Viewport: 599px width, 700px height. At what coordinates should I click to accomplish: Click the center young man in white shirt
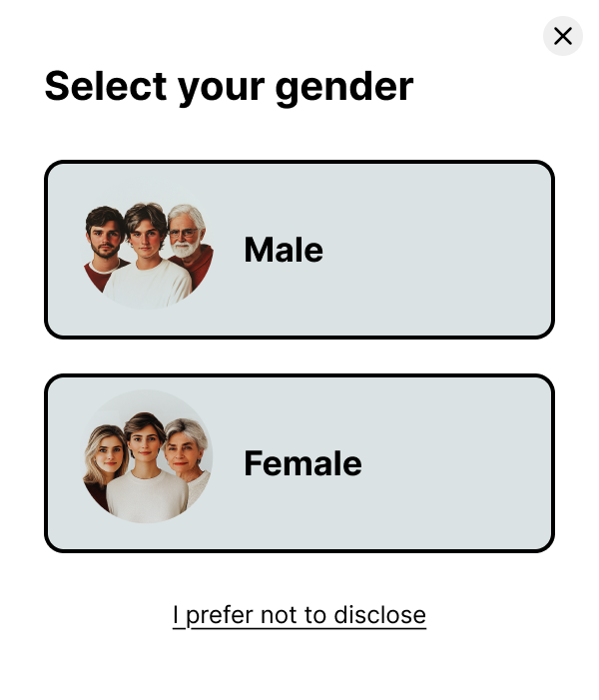(x=148, y=238)
